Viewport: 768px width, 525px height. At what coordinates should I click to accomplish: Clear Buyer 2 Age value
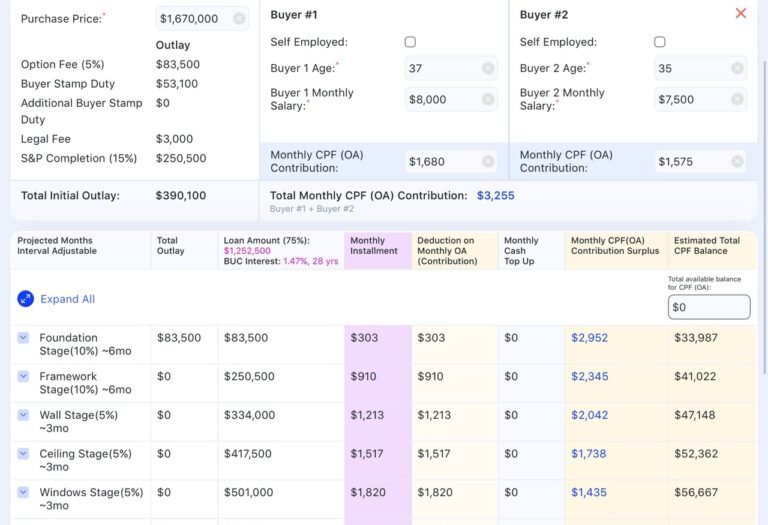(737, 68)
